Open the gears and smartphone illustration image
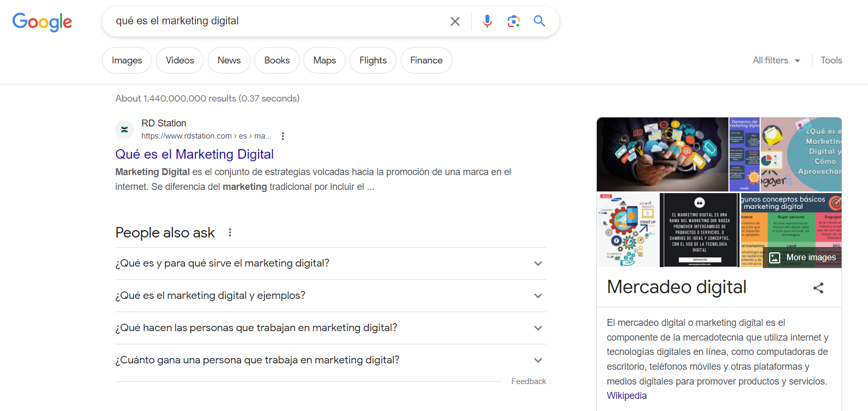This screenshot has width=868, height=411. 628,230
